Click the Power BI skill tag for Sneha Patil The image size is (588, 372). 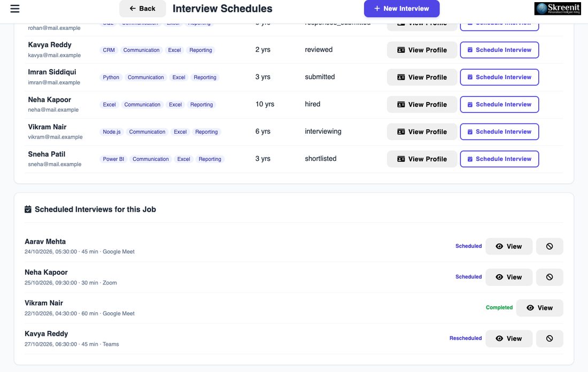[x=113, y=159]
